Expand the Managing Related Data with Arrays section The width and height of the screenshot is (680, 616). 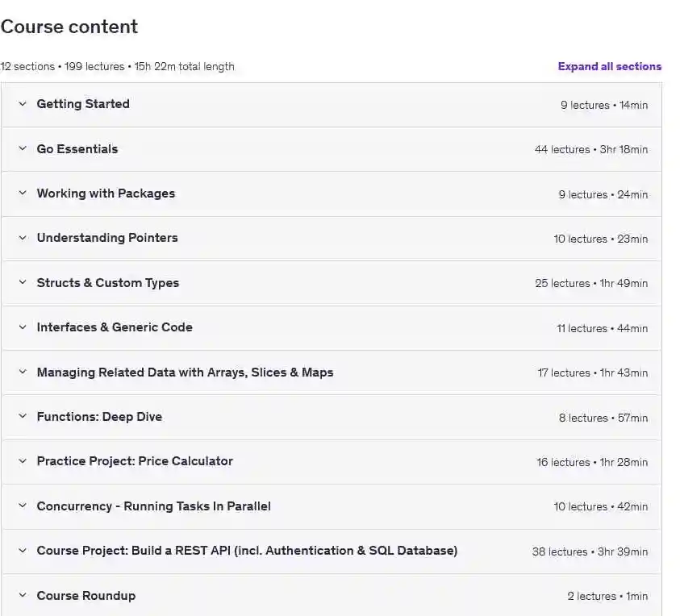pyautogui.click(x=185, y=373)
